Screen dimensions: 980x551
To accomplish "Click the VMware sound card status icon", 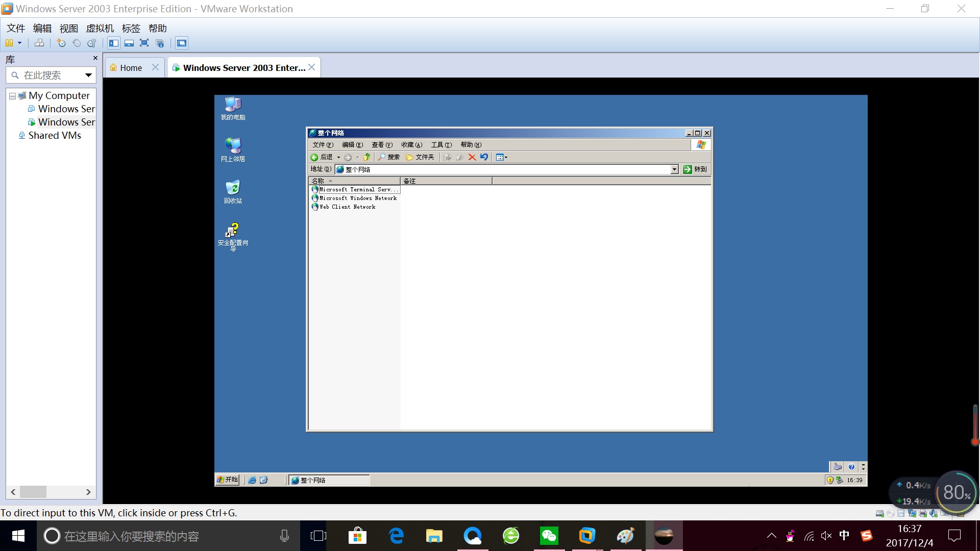I will tap(934, 514).
